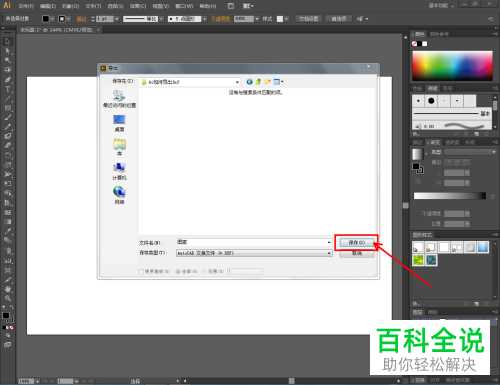Open the 编辑(E) menu
This screenshot has height=385, width=500.
48,6
